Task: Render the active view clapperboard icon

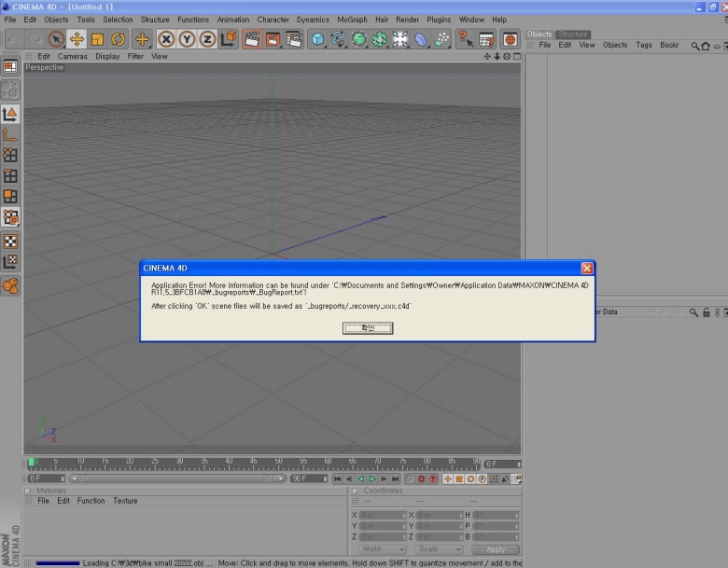Action: pyautogui.click(x=252, y=39)
